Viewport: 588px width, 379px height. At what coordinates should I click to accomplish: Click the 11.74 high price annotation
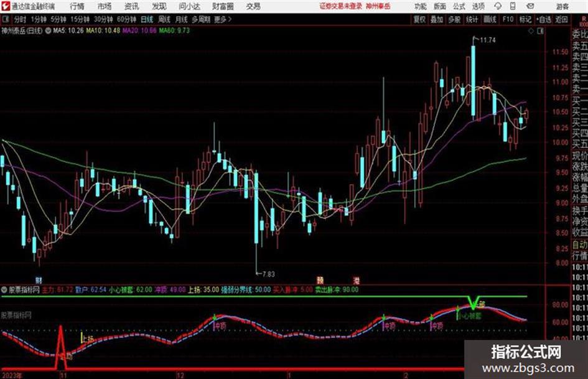pos(487,40)
